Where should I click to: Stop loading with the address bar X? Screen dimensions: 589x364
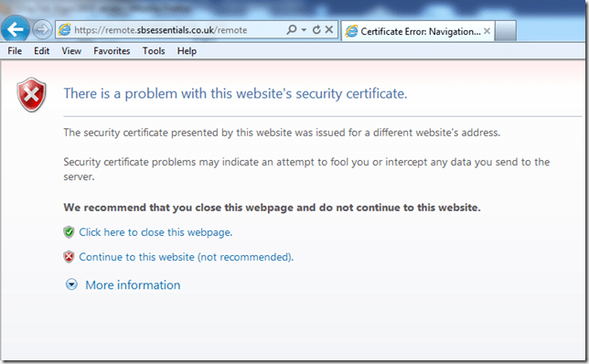(329, 29)
